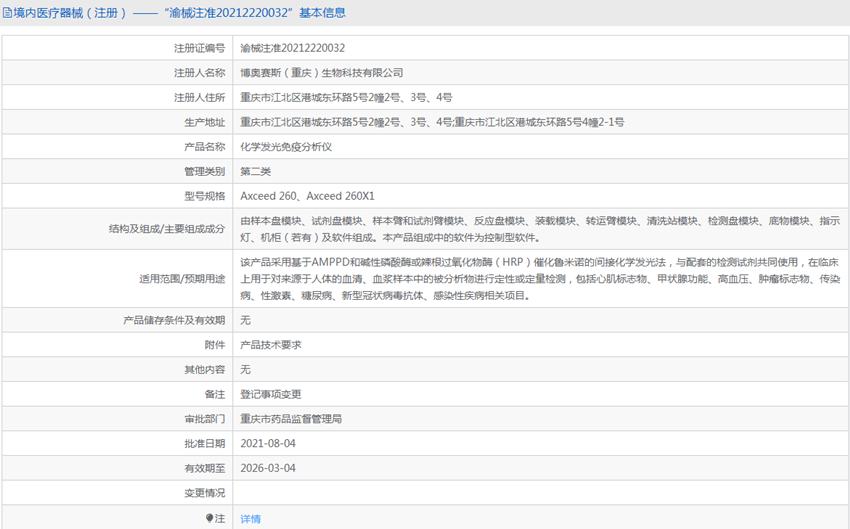The height and width of the screenshot is (529, 850).
Task: Click the 注册人名称 label
Action: coord(199,73)
